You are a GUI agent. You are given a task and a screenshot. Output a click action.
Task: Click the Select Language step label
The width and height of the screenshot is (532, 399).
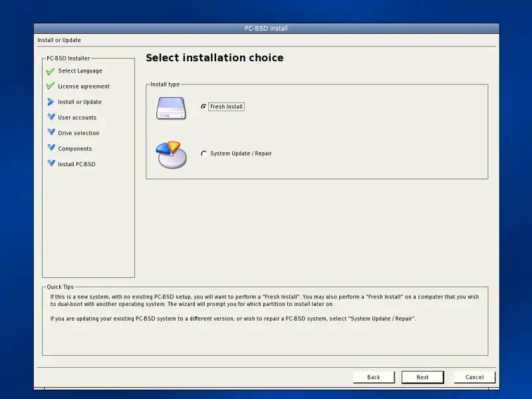[x=80, y=71]
